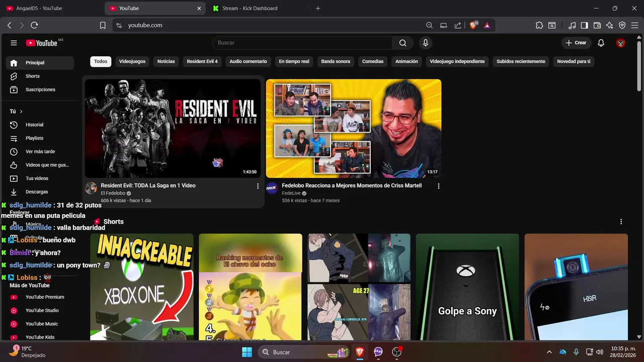Open Brave Wallet icon in toolbar

pyautogui.click(x=597, y=25)
